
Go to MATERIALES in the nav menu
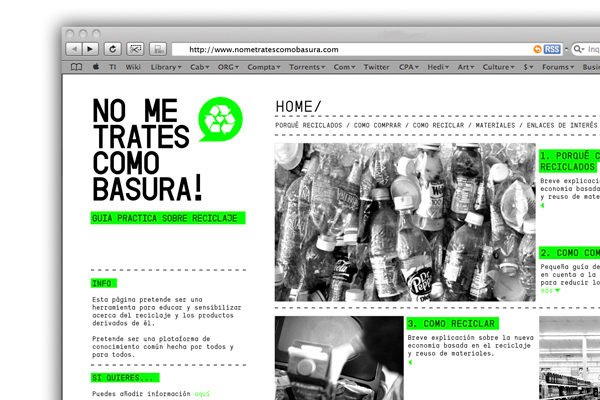click(495, 125)
